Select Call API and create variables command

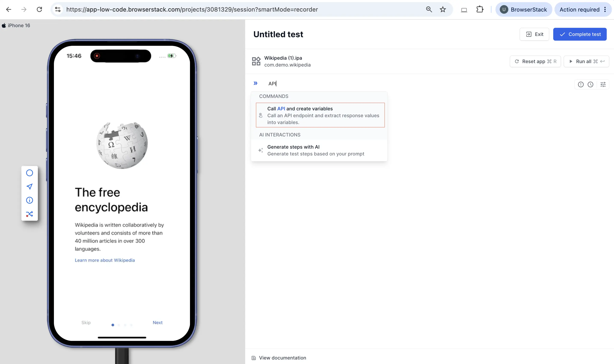point(320,115)
